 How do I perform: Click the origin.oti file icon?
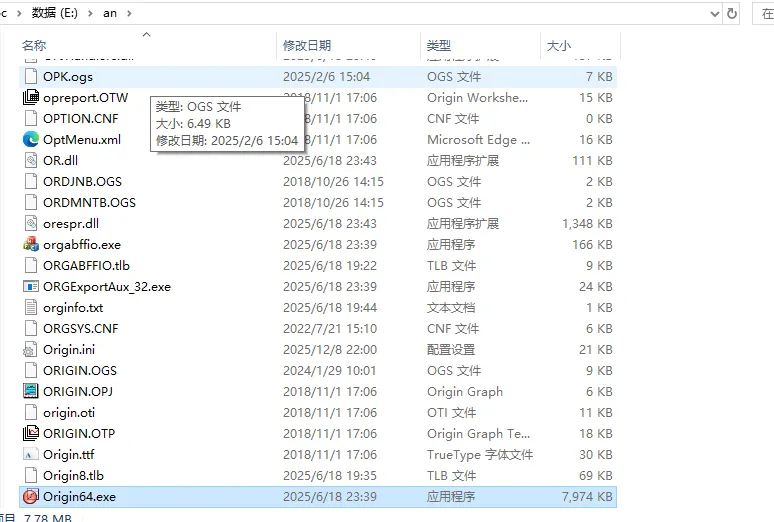[31, 412]
